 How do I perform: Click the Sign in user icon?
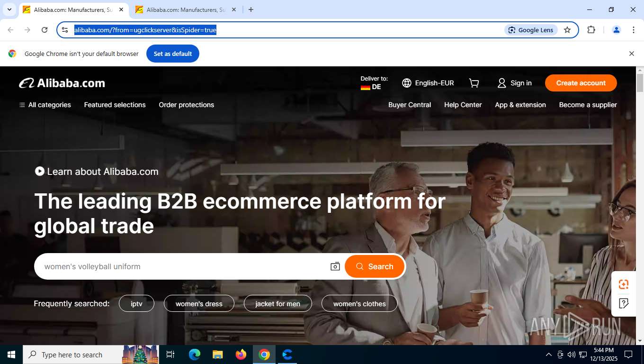(x=502, y=83)
